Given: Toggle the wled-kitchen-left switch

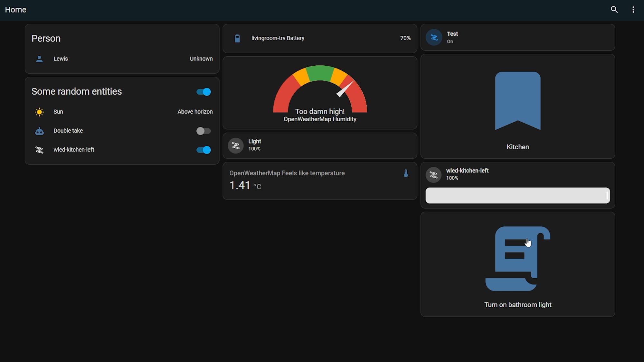Looking at the screenshot, I should point(204,149).
